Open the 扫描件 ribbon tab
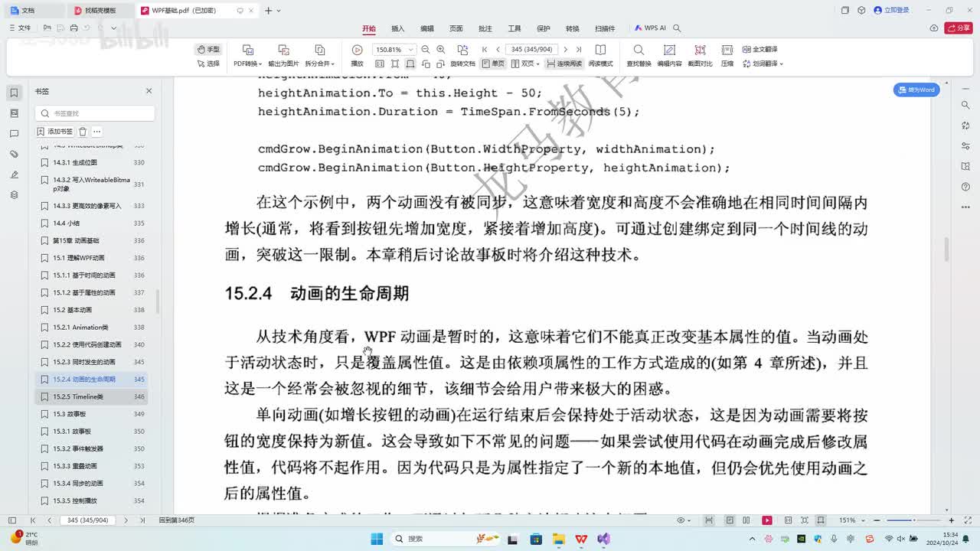This screenshot has height=551, width=980. tap(605, 28)
